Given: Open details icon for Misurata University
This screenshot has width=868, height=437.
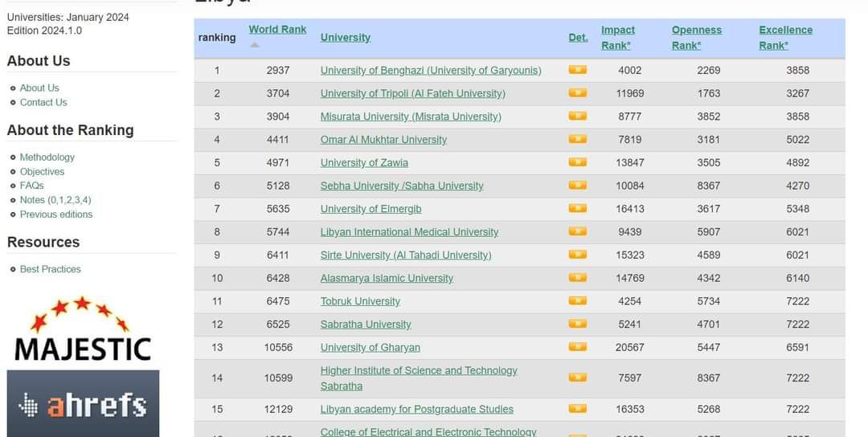Looking at the screenshot, I should pos(577,116).
